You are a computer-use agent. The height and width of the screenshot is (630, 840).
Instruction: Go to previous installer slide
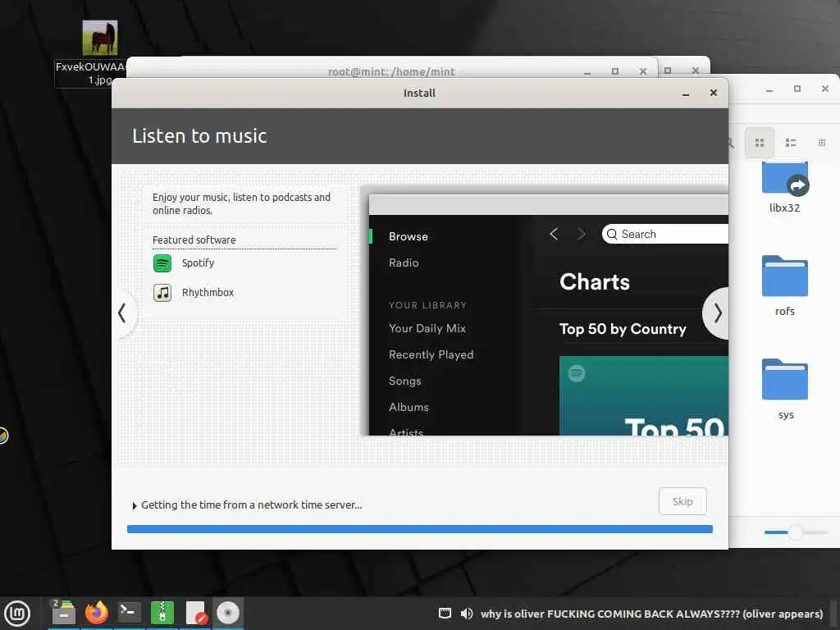tap(123, 313)
